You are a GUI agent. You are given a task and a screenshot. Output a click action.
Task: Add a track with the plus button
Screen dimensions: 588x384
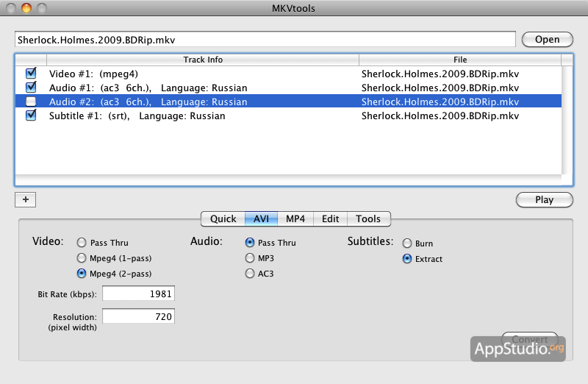(x=26, y=199)
